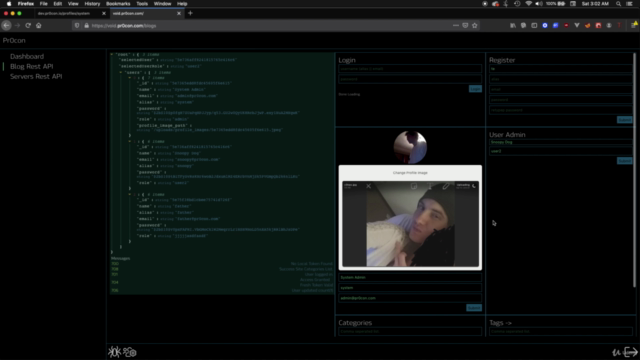The height and width of the screenshot is (360, 640).
Task: Click the close X in the uploaded image overlay
Action: pyautogui.click(x=369, y=186)
